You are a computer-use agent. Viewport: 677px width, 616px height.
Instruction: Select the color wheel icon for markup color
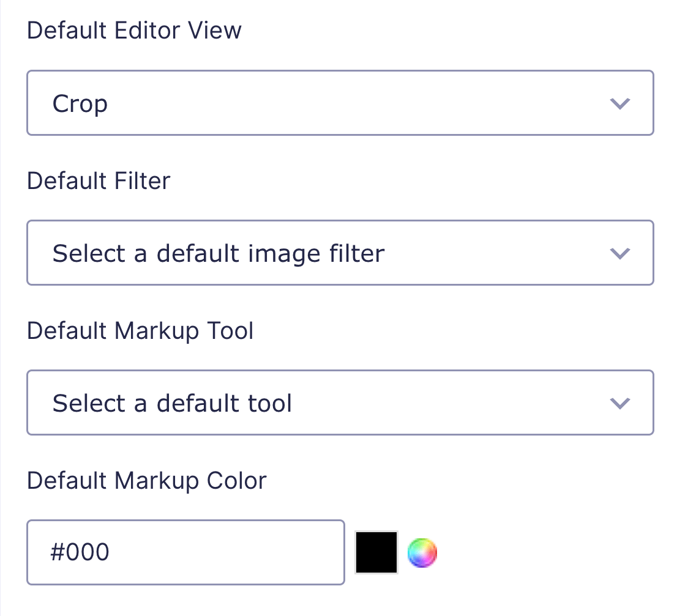[422, 552]
